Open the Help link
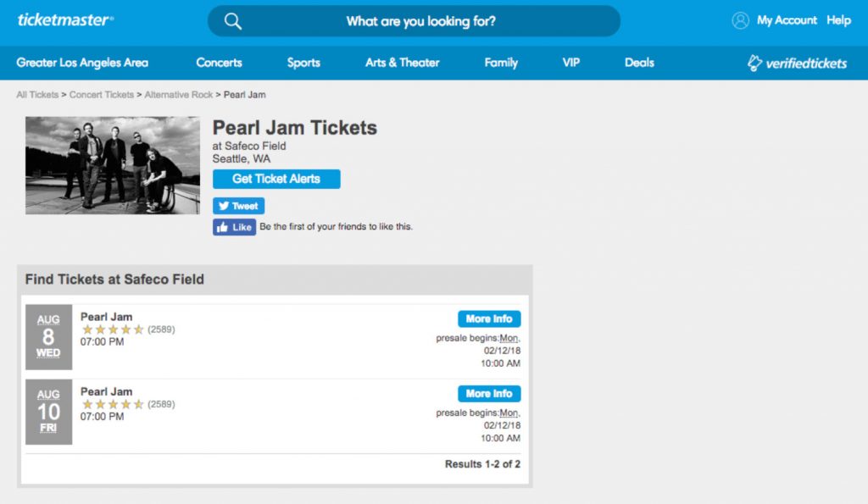 tap(838, 20)
